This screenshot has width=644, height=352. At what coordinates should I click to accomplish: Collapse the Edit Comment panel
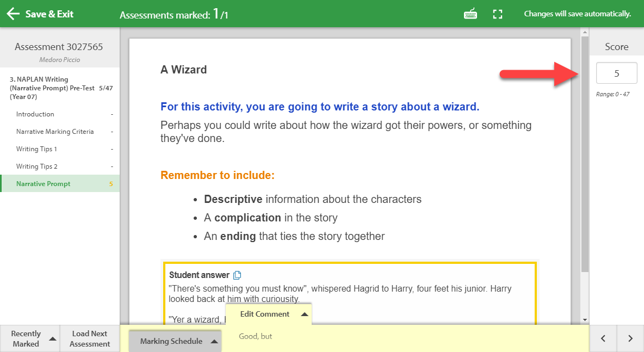coord(305,314)
